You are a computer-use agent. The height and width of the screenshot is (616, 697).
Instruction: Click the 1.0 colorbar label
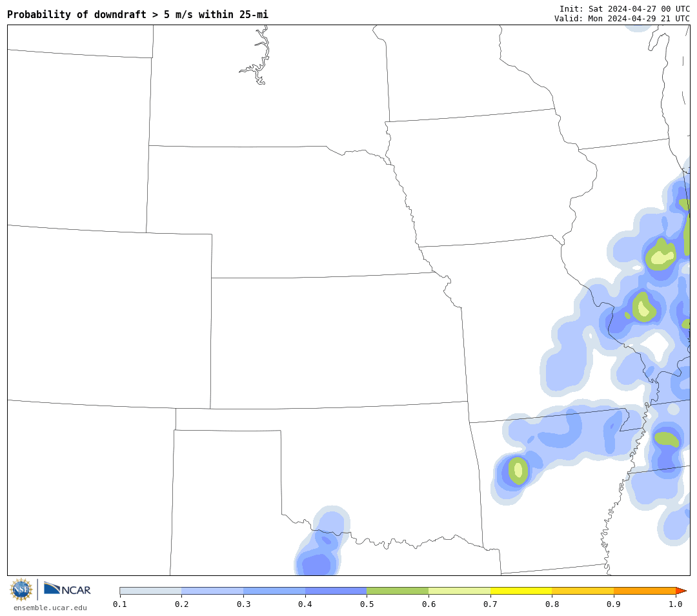pyautogui.click(x=676, y=604)
